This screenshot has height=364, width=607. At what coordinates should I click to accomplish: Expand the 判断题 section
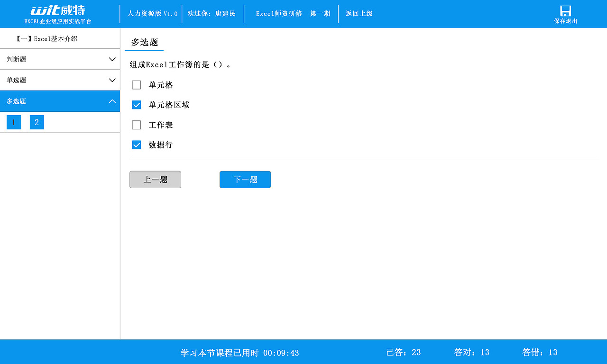[60, 59]
